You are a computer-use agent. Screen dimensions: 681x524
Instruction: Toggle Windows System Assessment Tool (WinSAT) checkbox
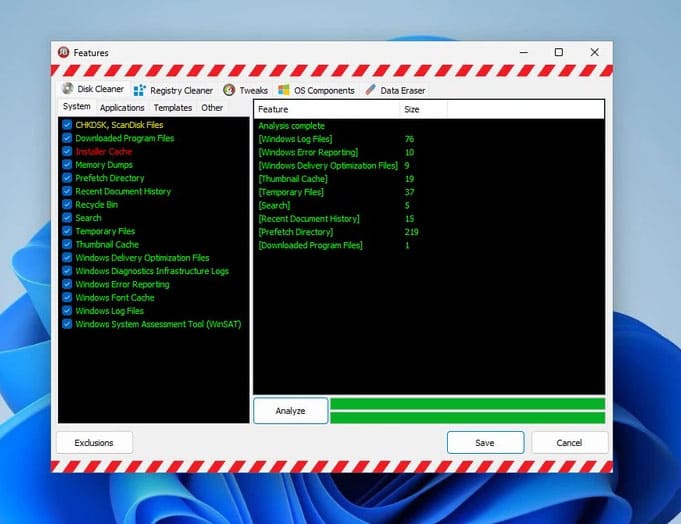click(x=67, y=324)
